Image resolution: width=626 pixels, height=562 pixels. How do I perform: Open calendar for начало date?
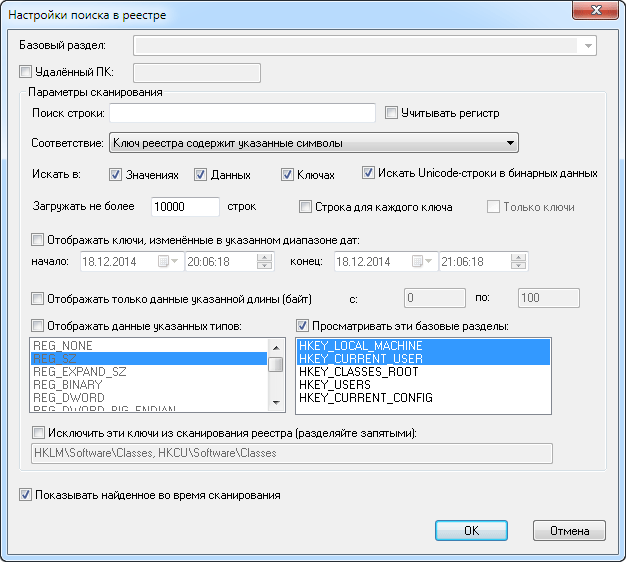click(x=167, y=261)
